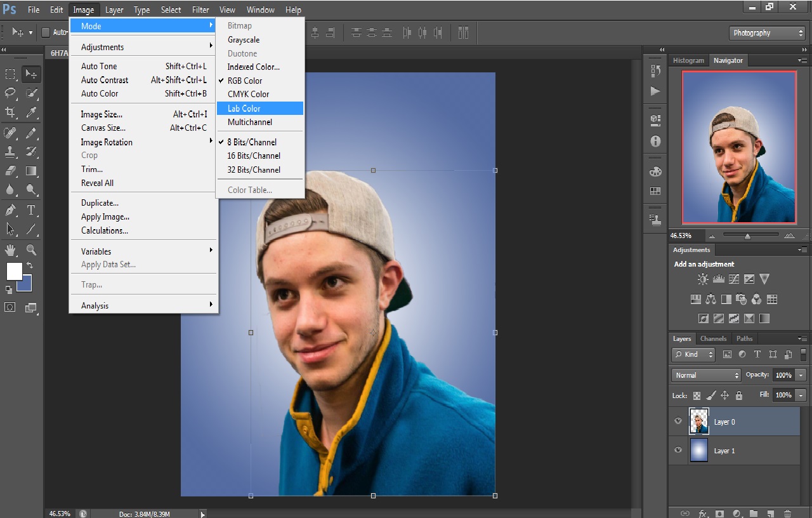Expand the Adjustments submenu
Image resolution: width=812 pixels, height=518 pixels.
click(x=144, y=47)
